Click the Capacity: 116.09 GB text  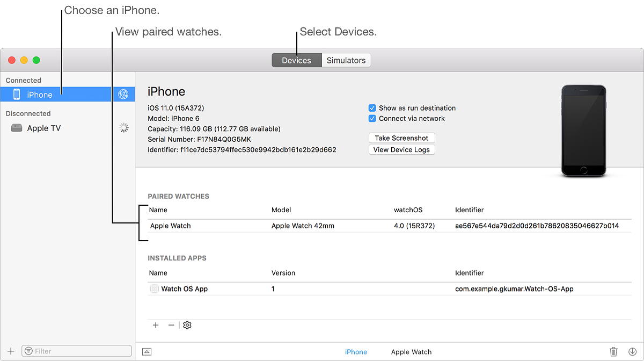[x=214, y=129]
